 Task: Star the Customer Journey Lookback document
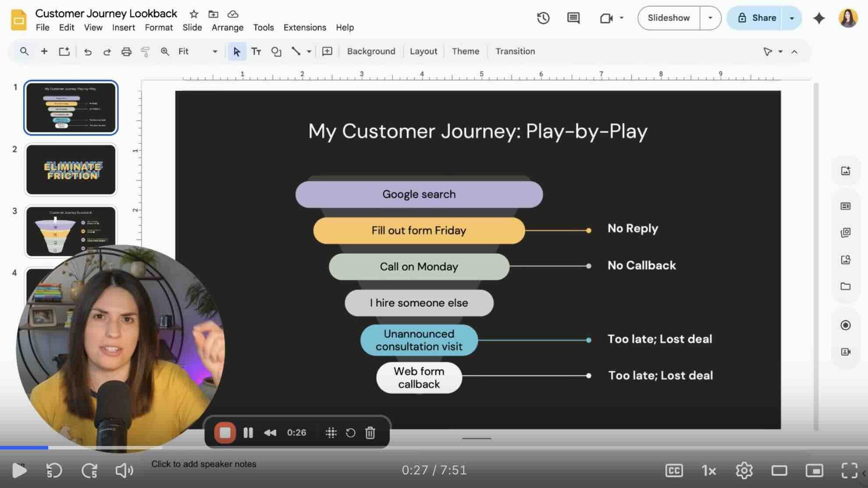click(193, 14)
